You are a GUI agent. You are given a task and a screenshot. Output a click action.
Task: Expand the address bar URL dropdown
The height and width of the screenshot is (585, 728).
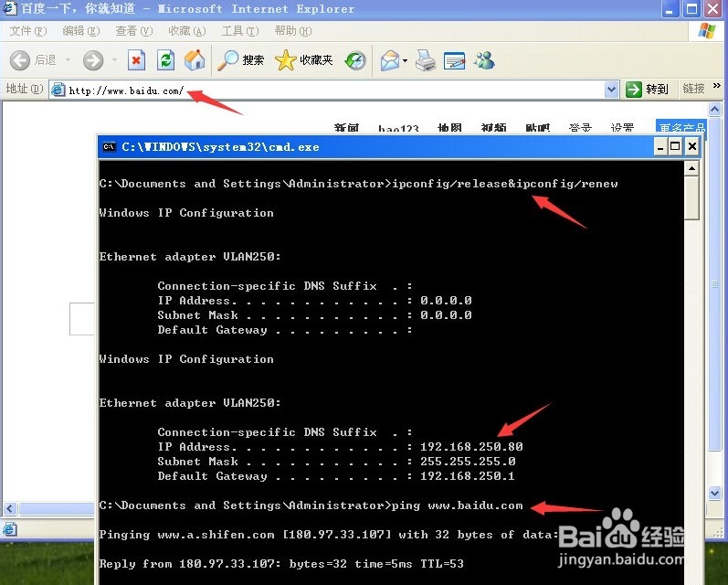coord(611,90)
